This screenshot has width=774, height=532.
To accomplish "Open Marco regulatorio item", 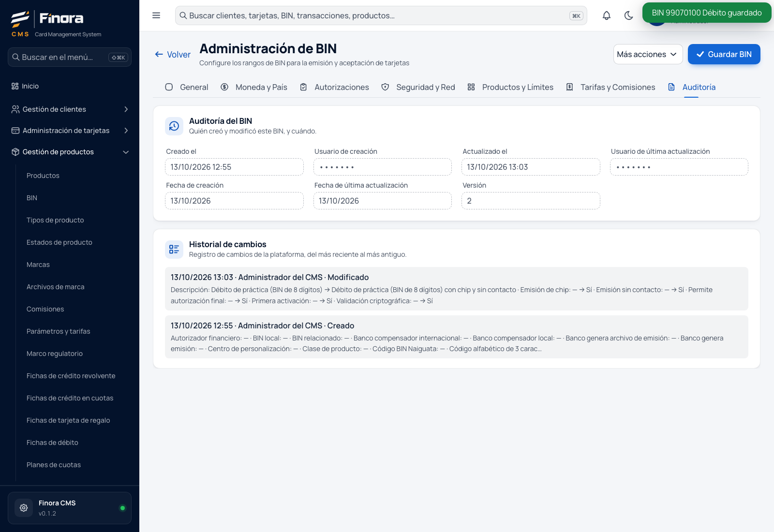I will [55, 354].
